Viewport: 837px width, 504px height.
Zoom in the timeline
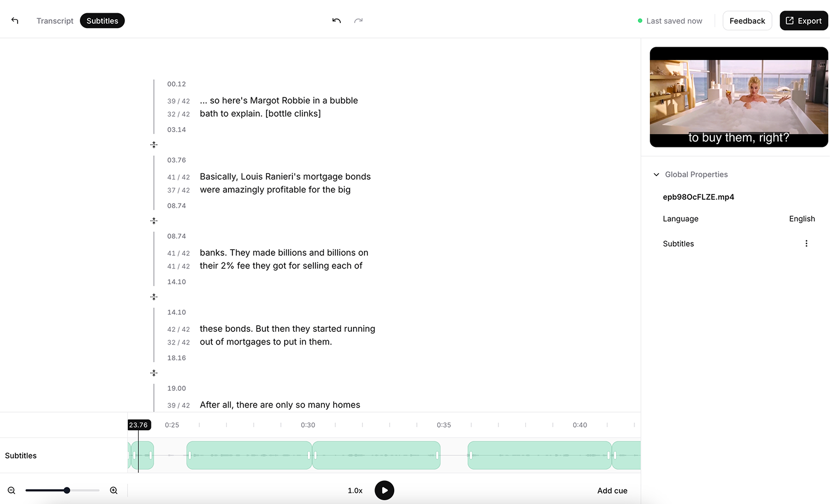tap(113, 490)
